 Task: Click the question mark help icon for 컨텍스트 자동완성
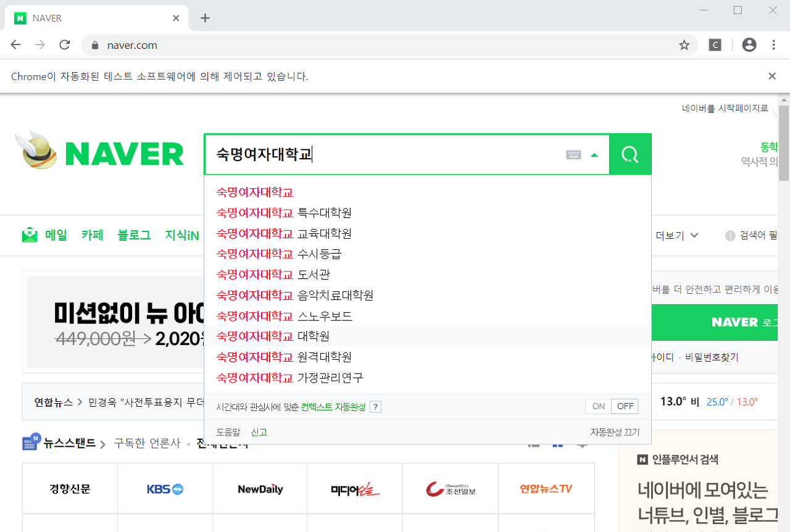pos(375,407)
